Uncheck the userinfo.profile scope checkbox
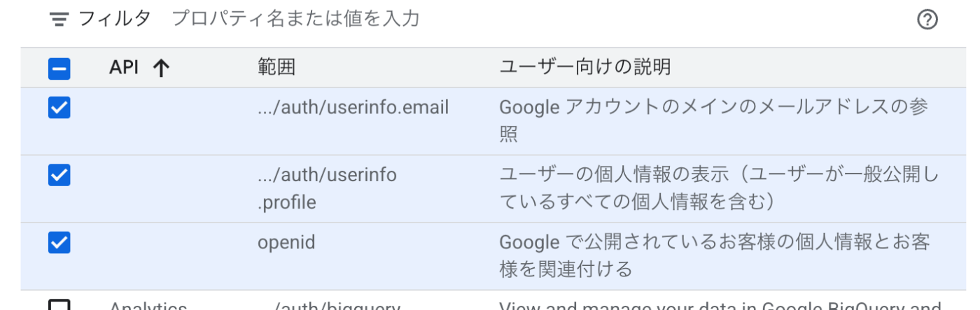This screenshot has height=310, width=980. pyautogui.click(x=59, y=175)
